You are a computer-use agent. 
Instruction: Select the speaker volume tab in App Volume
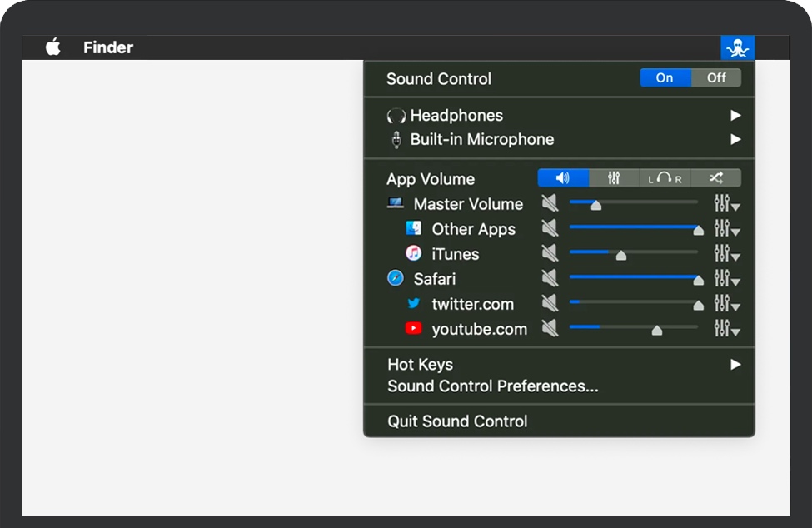click(562, 177)
